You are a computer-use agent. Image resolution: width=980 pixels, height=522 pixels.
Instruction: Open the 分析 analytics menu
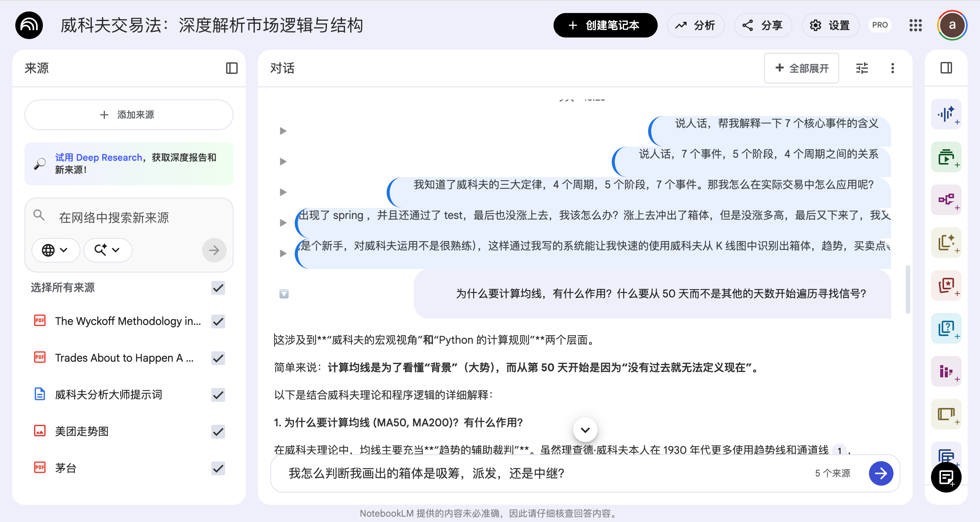[696, 25]
